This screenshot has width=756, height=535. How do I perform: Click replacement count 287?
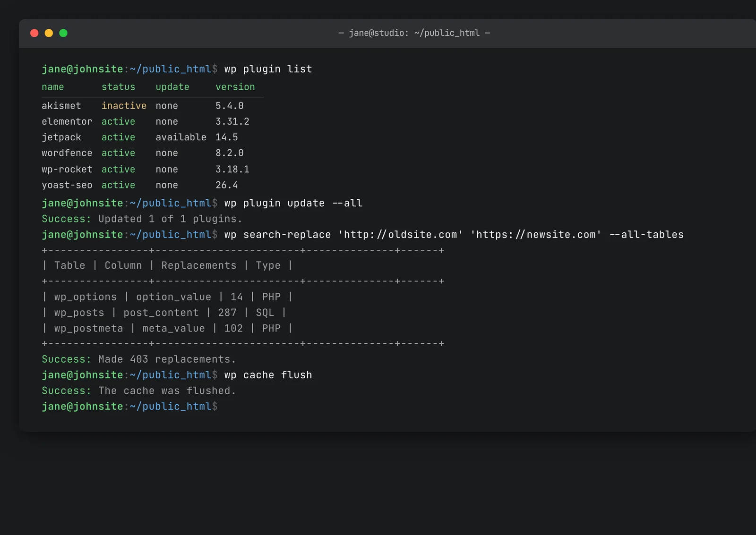pyautogui.click(x=227, y=313)
